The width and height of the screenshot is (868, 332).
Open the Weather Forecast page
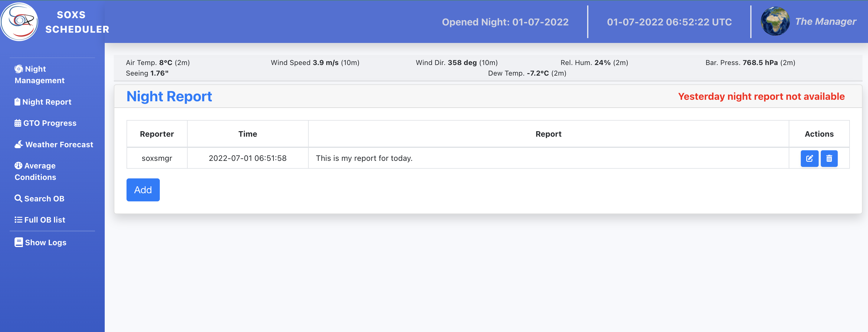point(59,145)
